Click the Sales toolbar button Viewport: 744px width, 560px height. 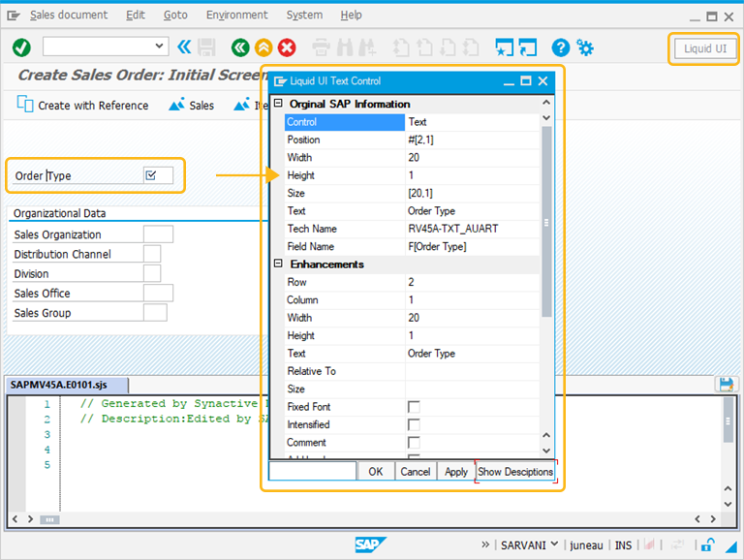coord(192,105)
